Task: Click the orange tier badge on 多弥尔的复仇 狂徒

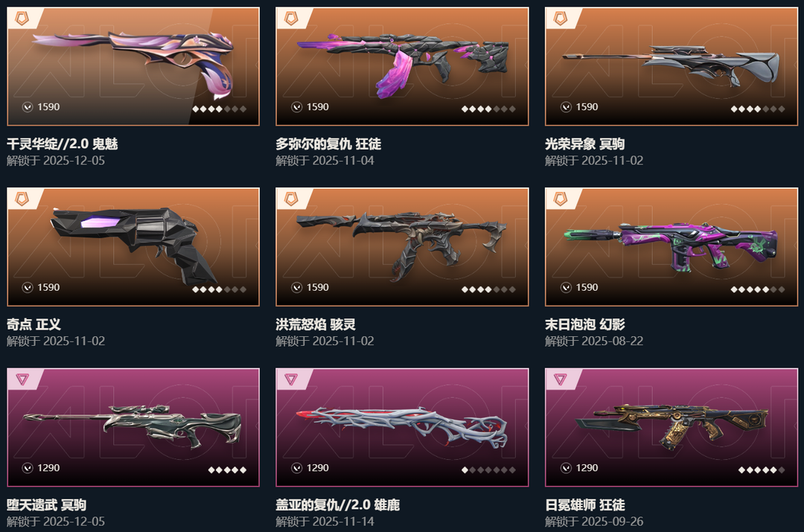Action: click(x=291, y=19)
